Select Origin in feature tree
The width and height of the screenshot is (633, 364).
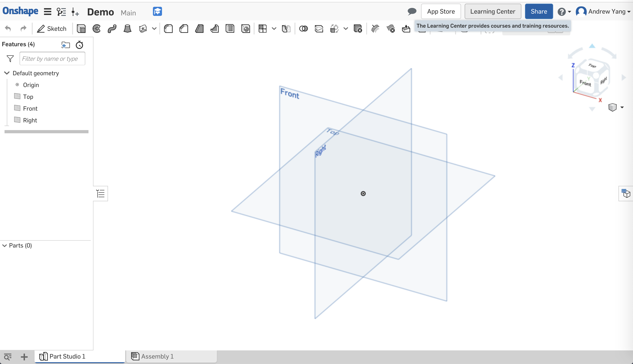(31, 85)
